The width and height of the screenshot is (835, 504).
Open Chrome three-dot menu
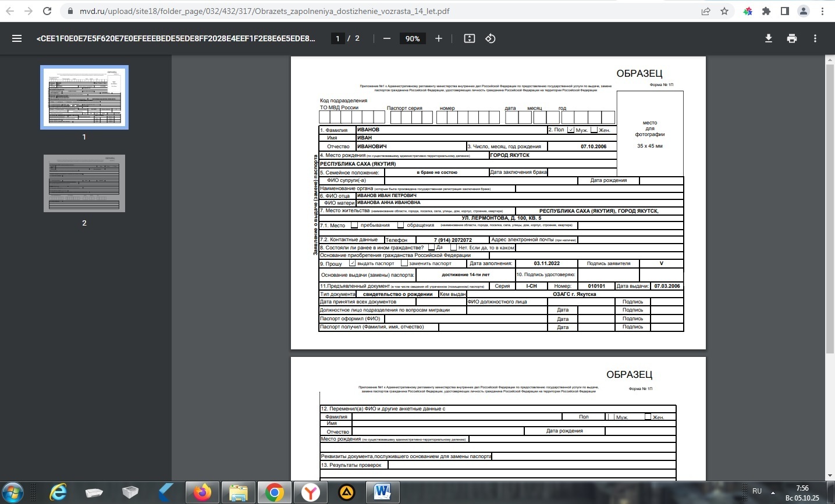pos(822,11)
